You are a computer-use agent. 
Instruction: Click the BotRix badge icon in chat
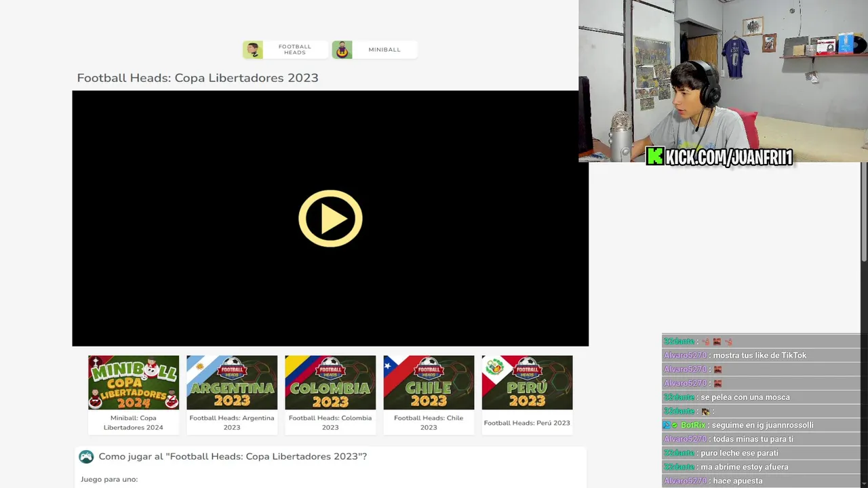pyautogui.click(x=671, y=425)
